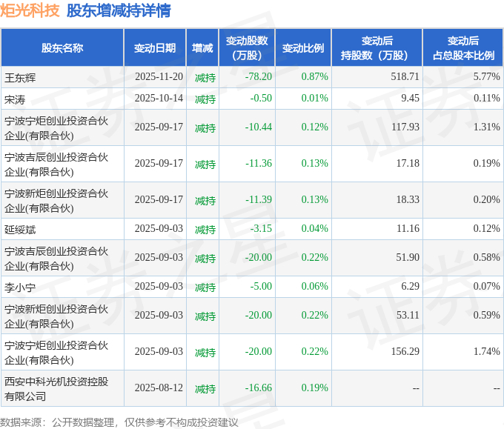504x429 pixels.
Task: Click the percentage 0.07%
Action: [486, 286]
